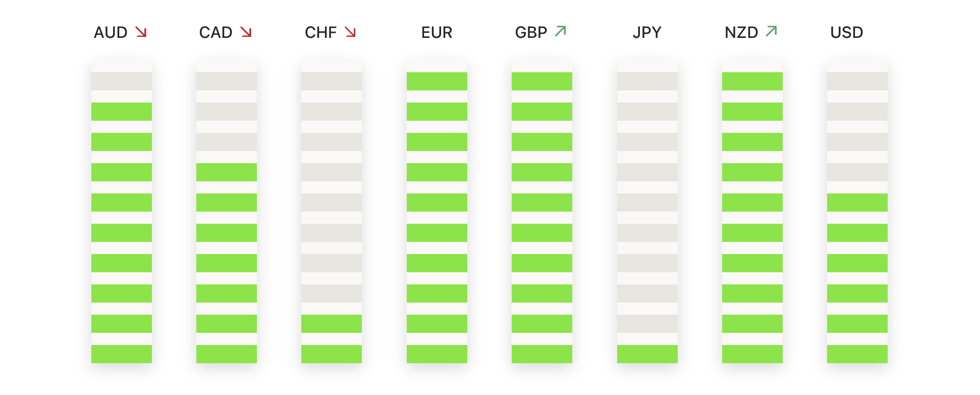Click the bottom green bar in CHF column
The image size is (980, 395).
pyautogui.click(x=332, y=354)
